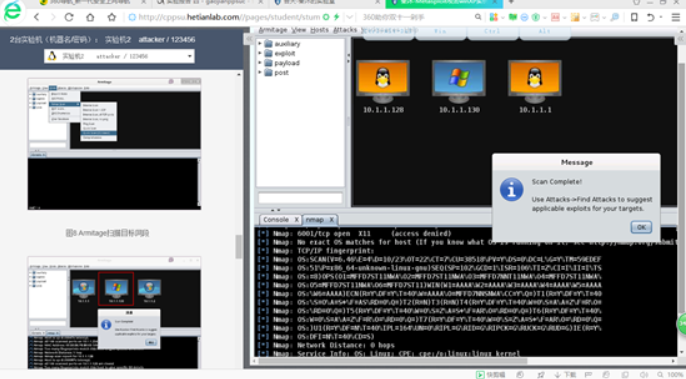Open the View menu in Armitage

point(299,30)
